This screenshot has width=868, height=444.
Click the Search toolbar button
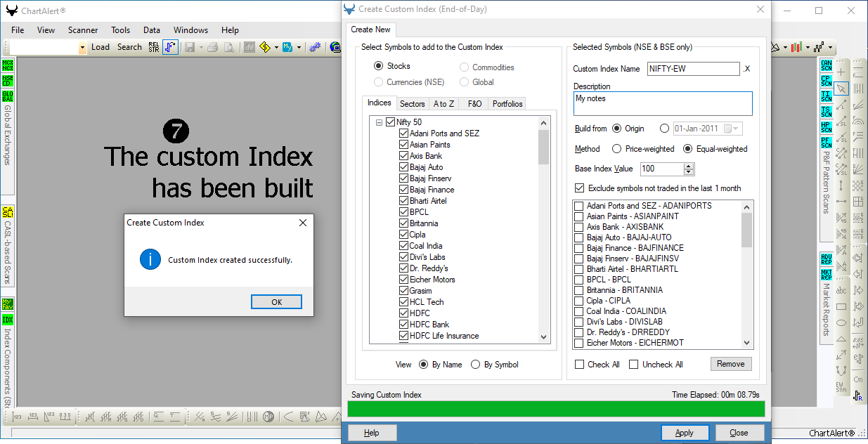(x=129, y=47)
